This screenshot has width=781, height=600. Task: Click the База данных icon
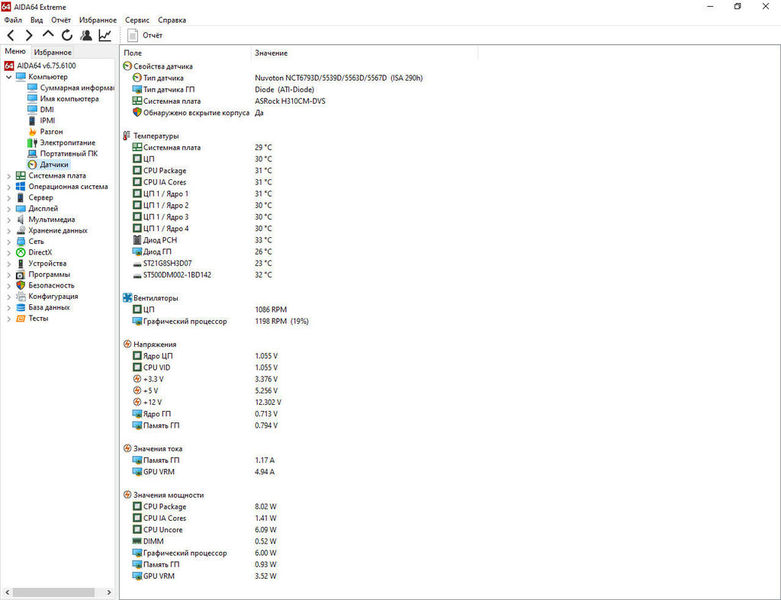point(20,307)
